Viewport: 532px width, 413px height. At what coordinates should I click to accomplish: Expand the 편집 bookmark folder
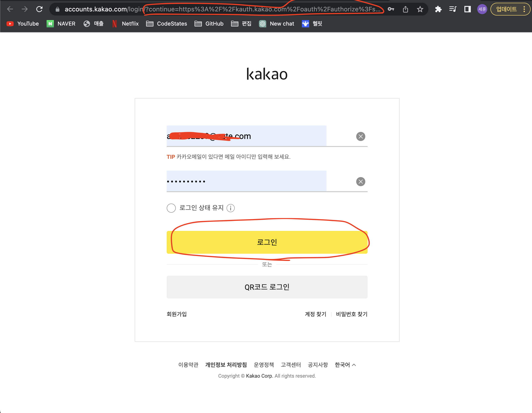(x=241, y=24)
